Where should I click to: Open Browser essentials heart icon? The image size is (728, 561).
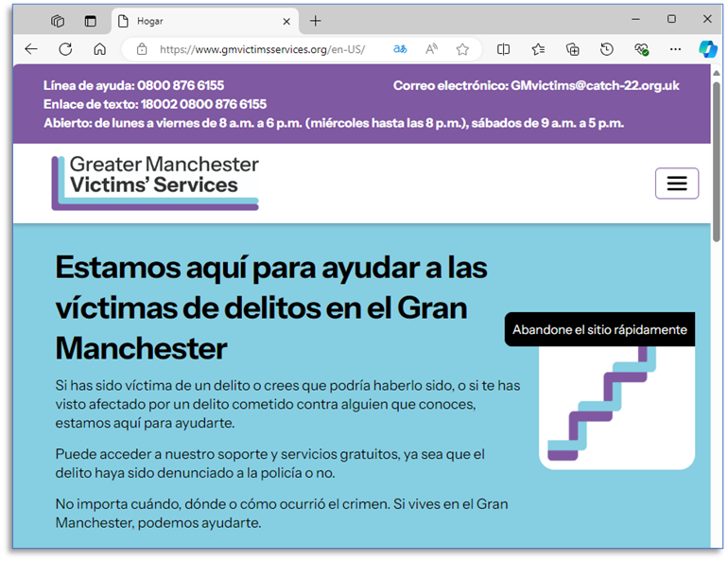(641, 49)
